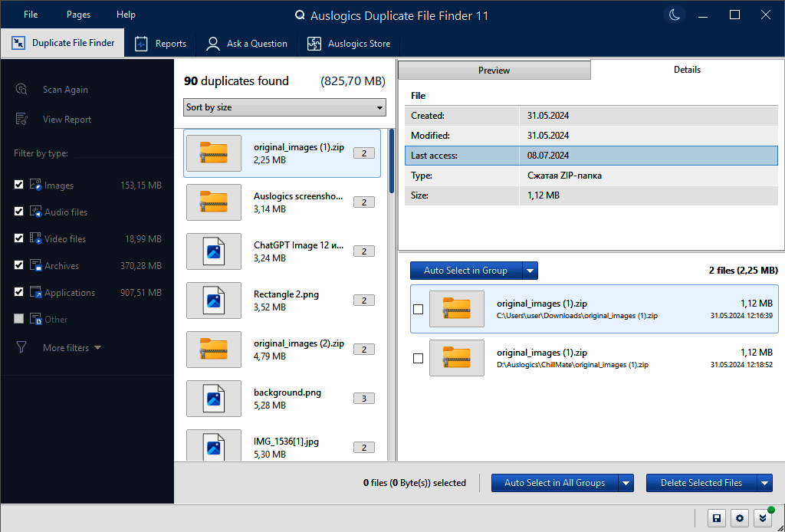Open the Sort by size dropdown
The image size is (785, 532).
pyautogui.click(x=284, y=108)
